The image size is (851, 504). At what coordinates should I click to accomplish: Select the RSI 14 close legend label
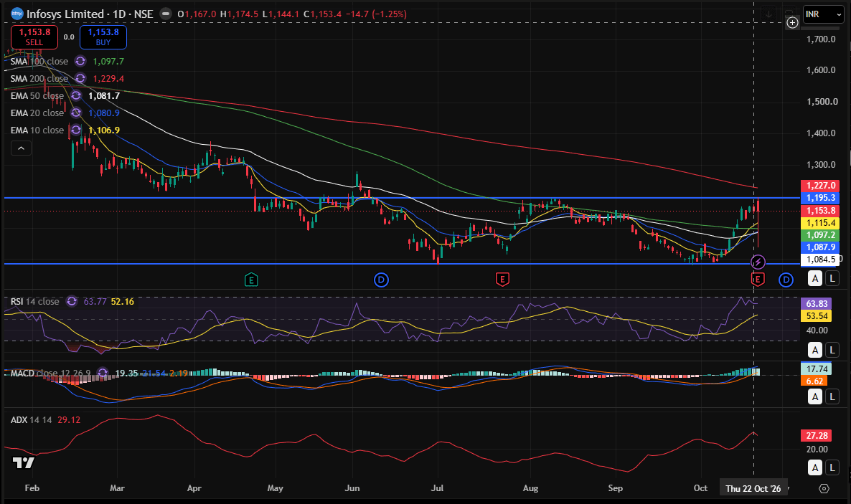[34, 301]
